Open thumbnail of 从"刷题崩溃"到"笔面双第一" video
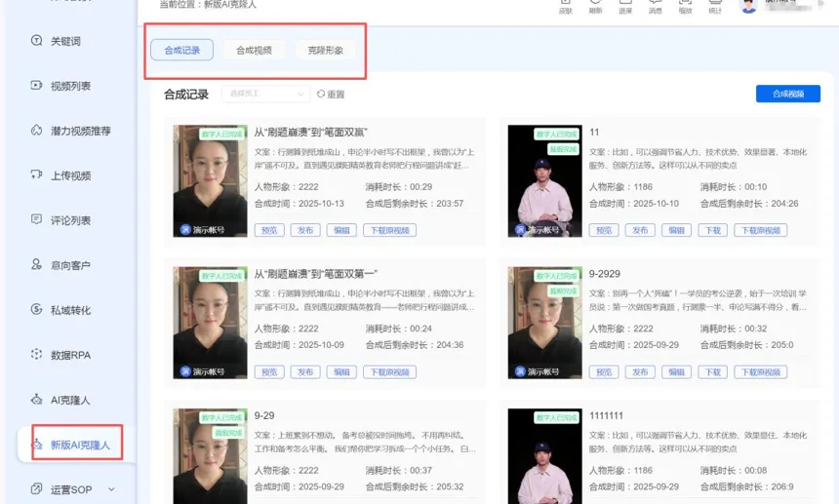 (211, 323)
